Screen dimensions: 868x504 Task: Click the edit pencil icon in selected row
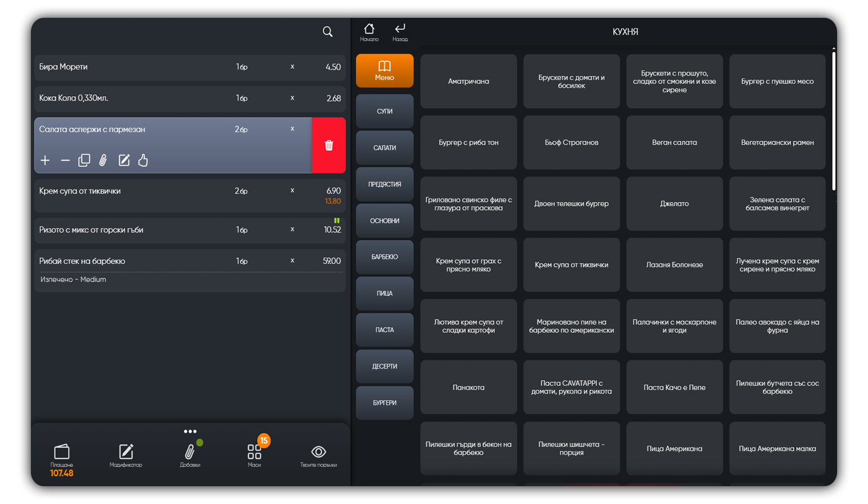pyautogui.click(x=124, y=160)
